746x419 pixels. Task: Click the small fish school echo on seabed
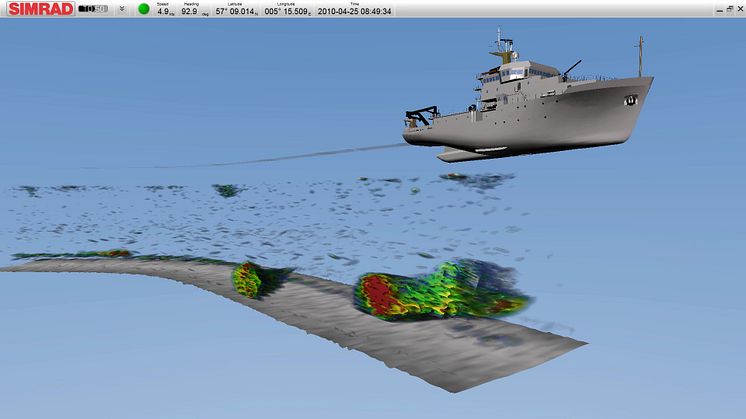coord(247,280)
